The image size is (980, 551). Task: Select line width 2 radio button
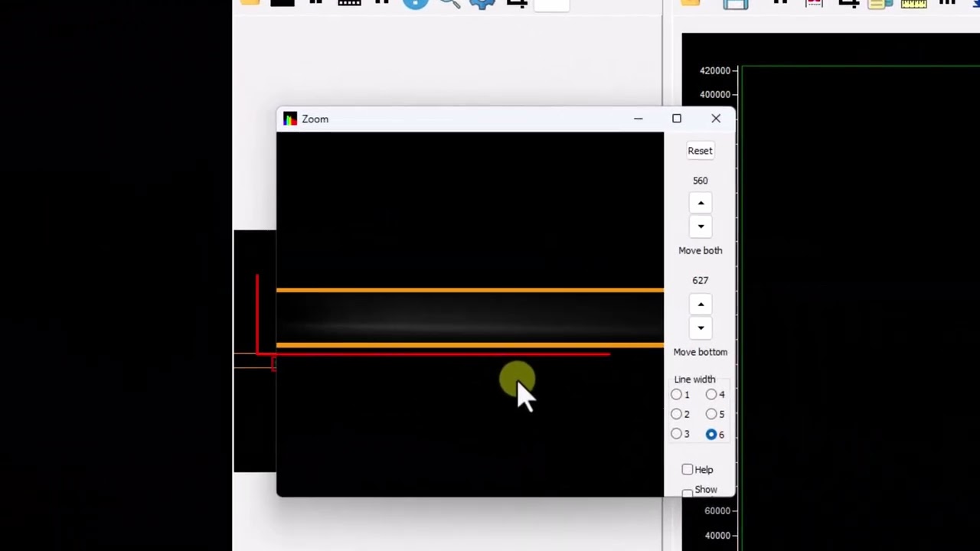point(677,415)
